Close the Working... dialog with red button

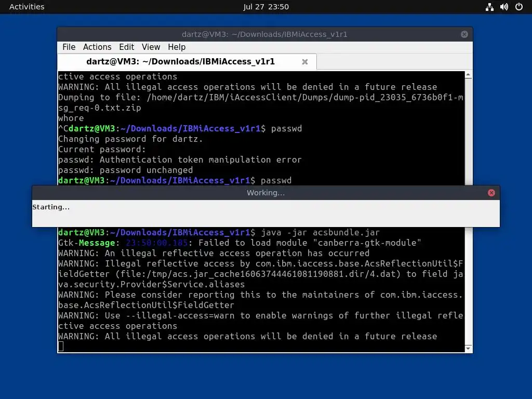point(491,193)
